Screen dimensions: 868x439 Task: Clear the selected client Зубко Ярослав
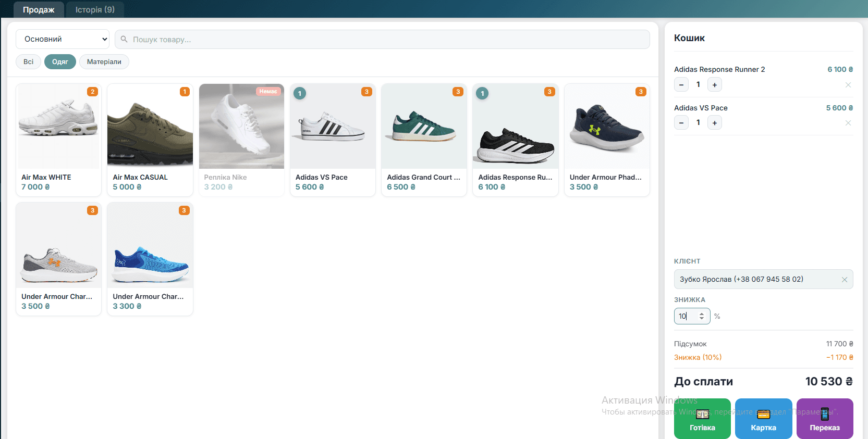845,280
